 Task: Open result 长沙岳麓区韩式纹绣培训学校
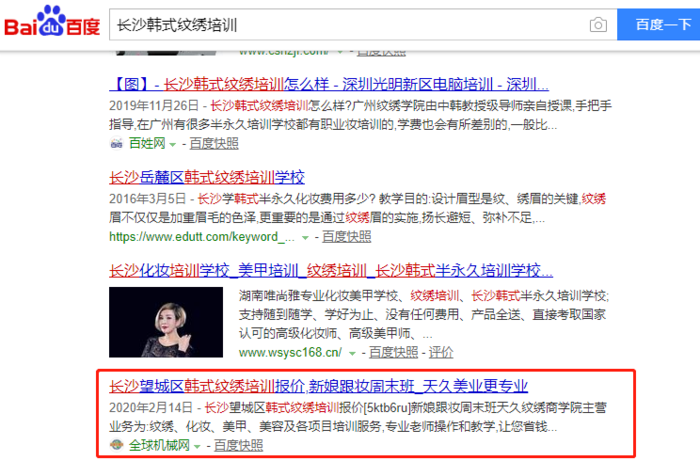click(207, 177)
